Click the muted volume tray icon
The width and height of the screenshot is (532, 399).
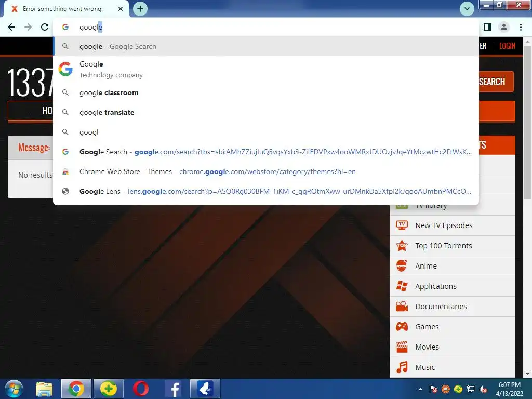point(483,389)
